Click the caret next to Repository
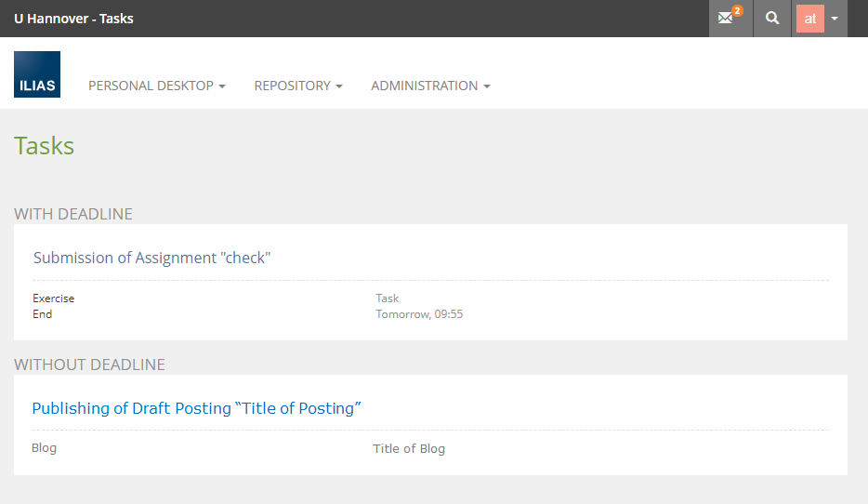This screenshot has height=504, width=868. click(x=339, y=86)
